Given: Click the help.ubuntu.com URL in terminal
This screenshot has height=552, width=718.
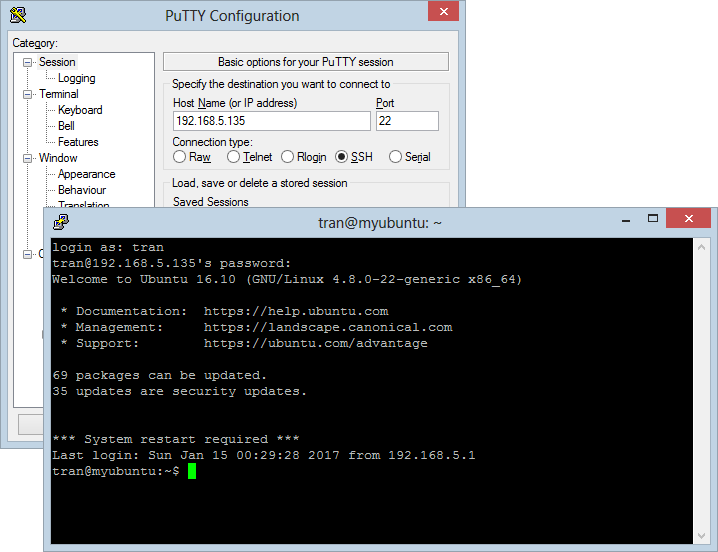Looking at the screenshot, I should (296, 312).
